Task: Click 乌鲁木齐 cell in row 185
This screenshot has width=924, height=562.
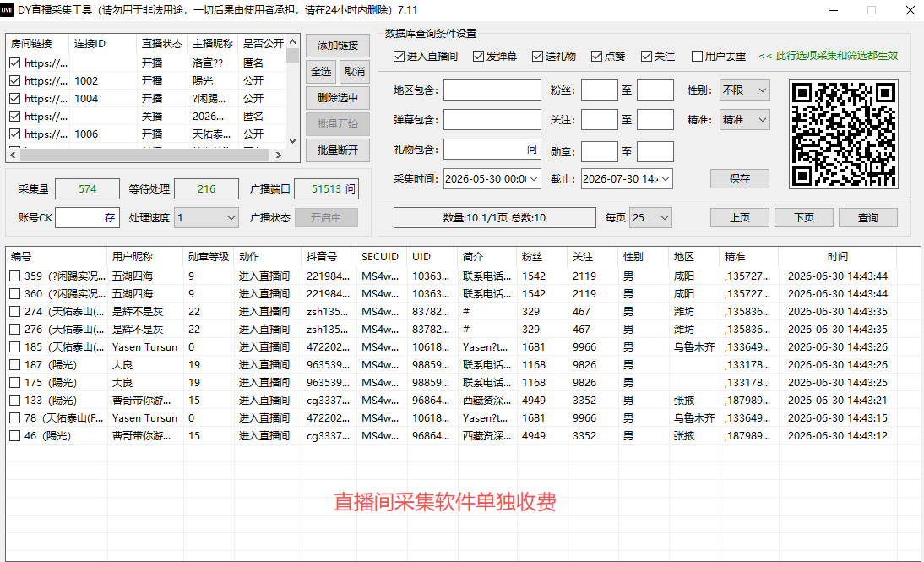Action: pos(693,347)
